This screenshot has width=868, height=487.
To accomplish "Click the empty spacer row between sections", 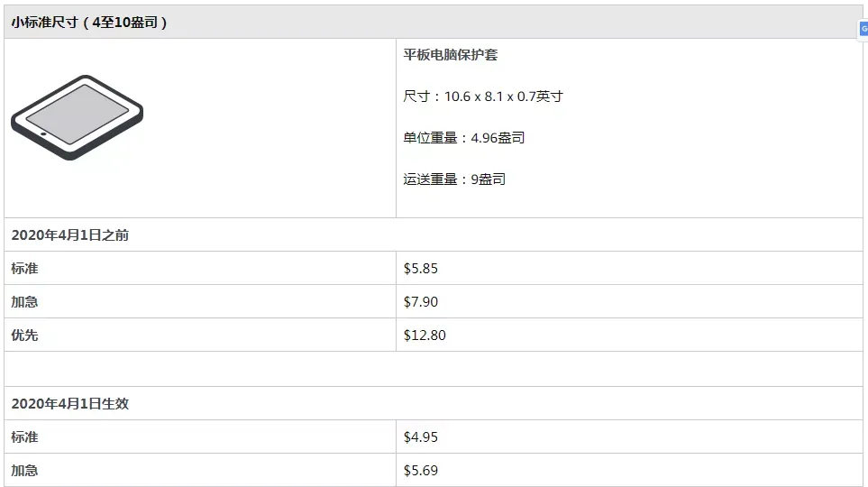I will [434, 369].
